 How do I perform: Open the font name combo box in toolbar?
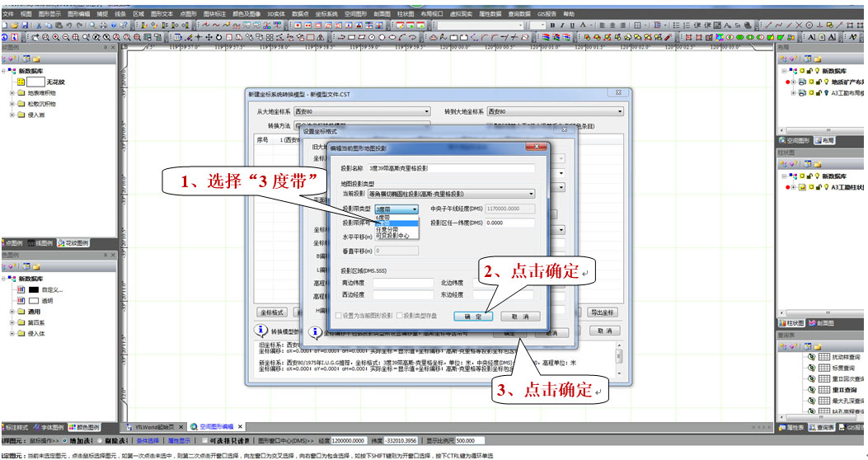pos(480,26)
